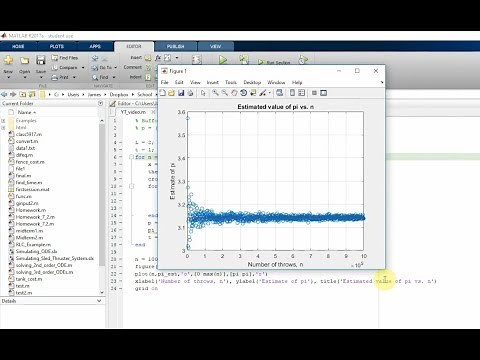
Task: Toggle Brush data tool in Figure toolbar
Action: 263,93
